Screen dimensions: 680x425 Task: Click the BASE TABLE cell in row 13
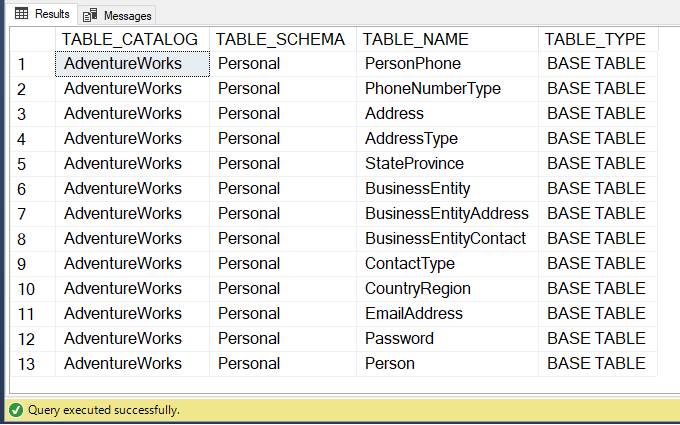(x=598, y=364)
